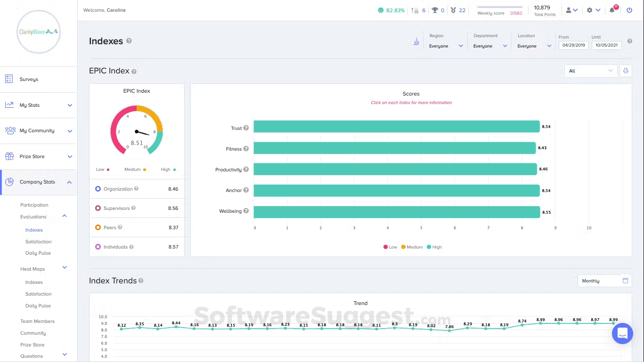Click the Trust index bar

tap(396, 127)
